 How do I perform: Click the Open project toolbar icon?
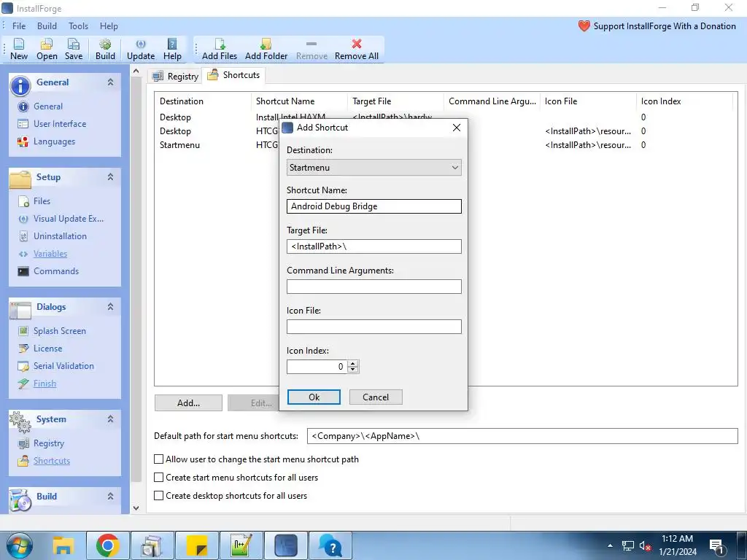point(47,49)
